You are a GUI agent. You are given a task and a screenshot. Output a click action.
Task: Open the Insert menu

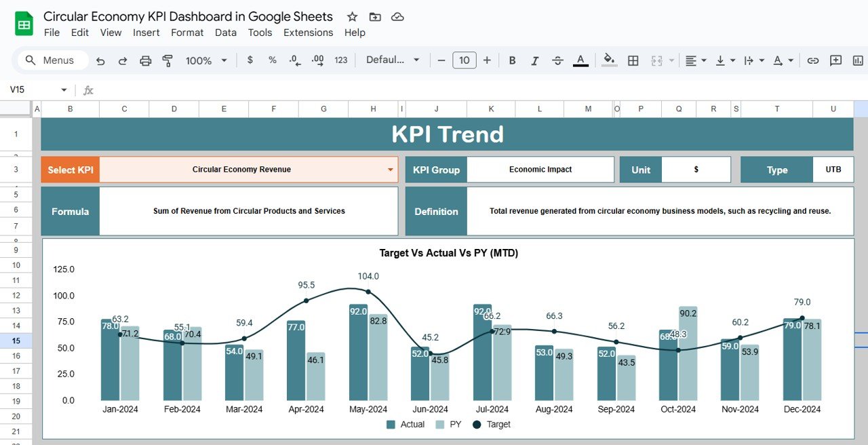(x=146, y=33)
